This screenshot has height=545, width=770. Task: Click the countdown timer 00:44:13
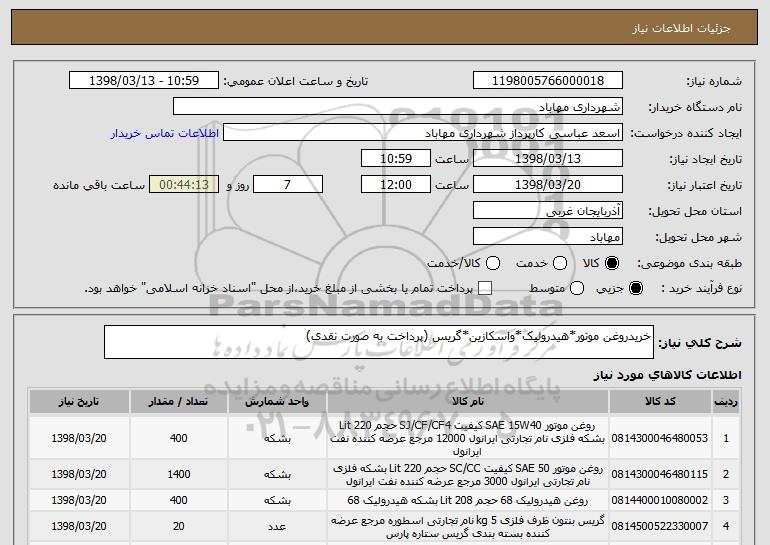pyautogui.click(x=184, y=185)
